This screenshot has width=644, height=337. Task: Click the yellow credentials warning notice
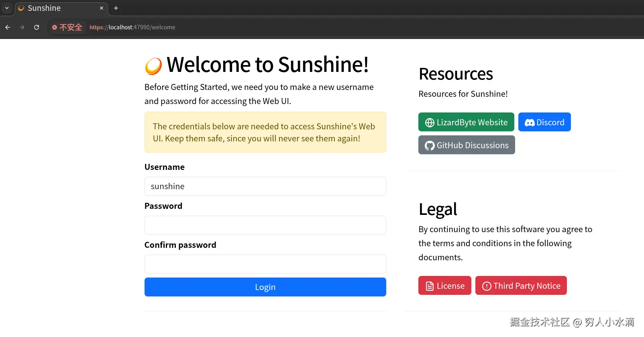265,132
